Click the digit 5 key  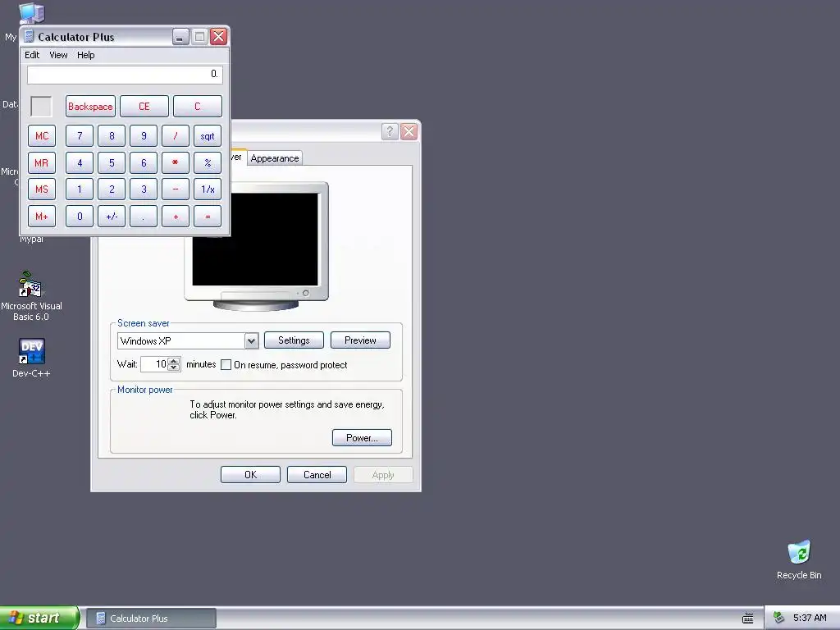(x=112, y=163)
